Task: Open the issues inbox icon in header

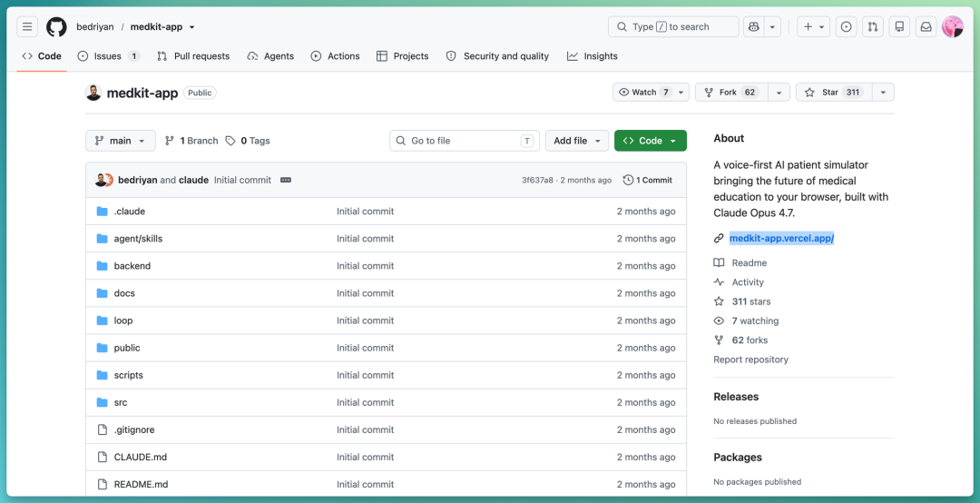Action: point(846,27)
